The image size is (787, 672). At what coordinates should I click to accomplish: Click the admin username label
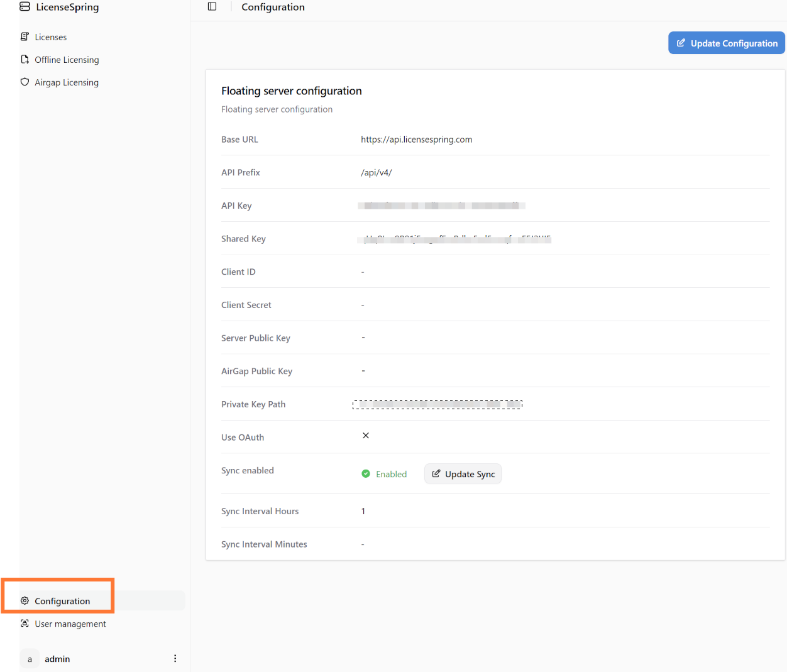pyautogui.click(x=57, y=659)
